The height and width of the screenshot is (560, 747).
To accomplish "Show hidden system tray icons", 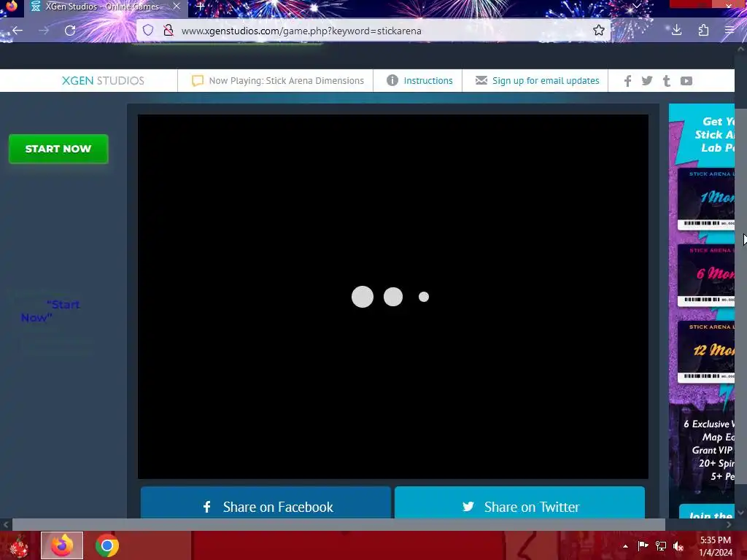I will (625, 546).
